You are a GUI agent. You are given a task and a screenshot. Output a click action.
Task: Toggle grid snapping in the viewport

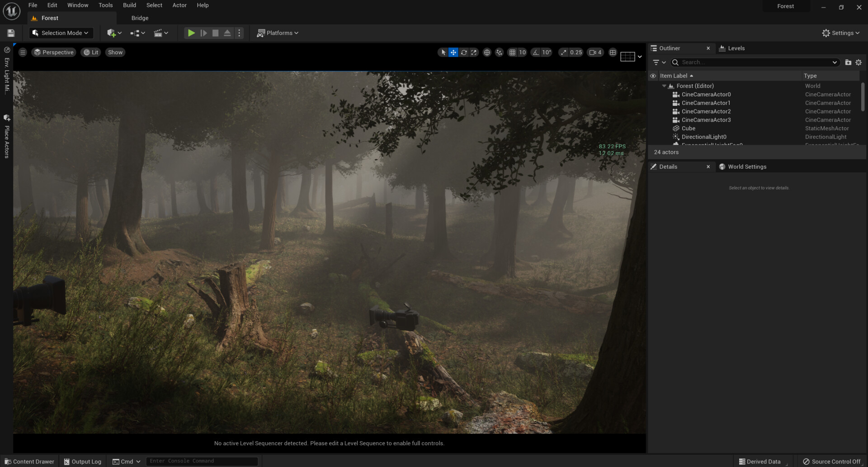(x=513, y=52)
